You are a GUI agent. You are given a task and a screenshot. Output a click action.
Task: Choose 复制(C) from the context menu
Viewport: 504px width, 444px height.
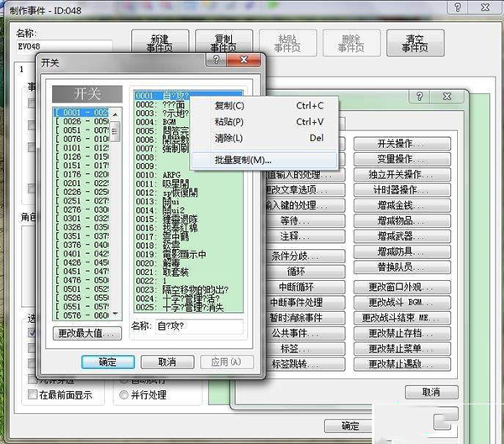tap(265, 105)
